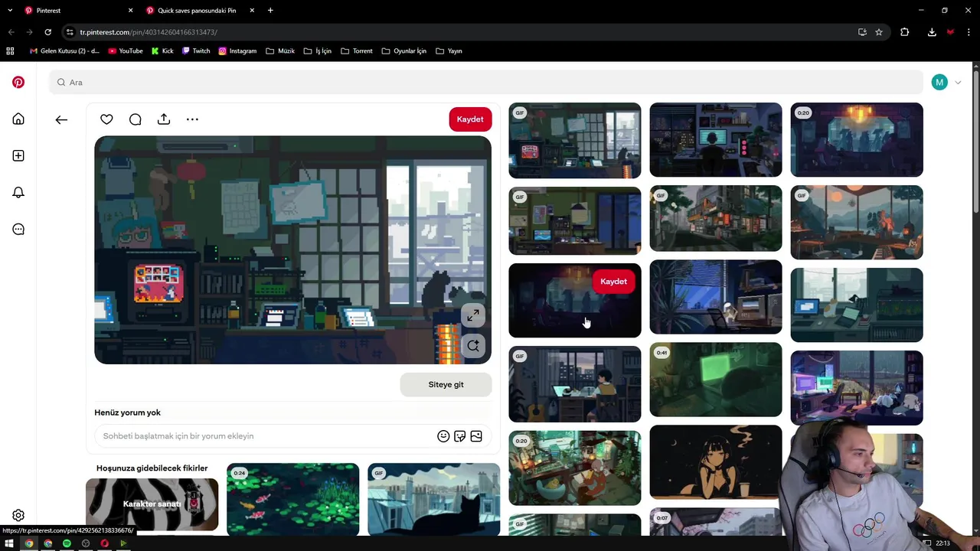Screen dimensions: 980x551
Task: Open the green CRT monitor 0:41 video pin
Action: click(716, 380)
